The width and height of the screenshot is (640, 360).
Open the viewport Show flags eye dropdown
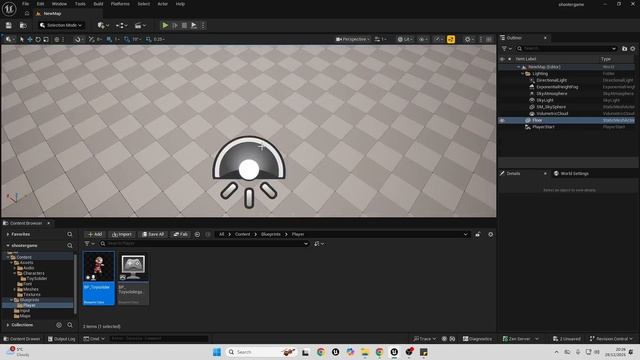(x=423, y=40)
